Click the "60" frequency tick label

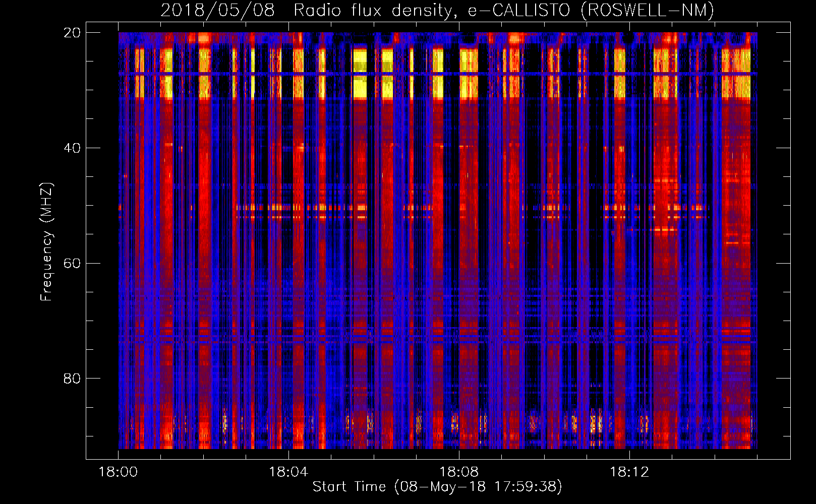(x=72, y=264)
